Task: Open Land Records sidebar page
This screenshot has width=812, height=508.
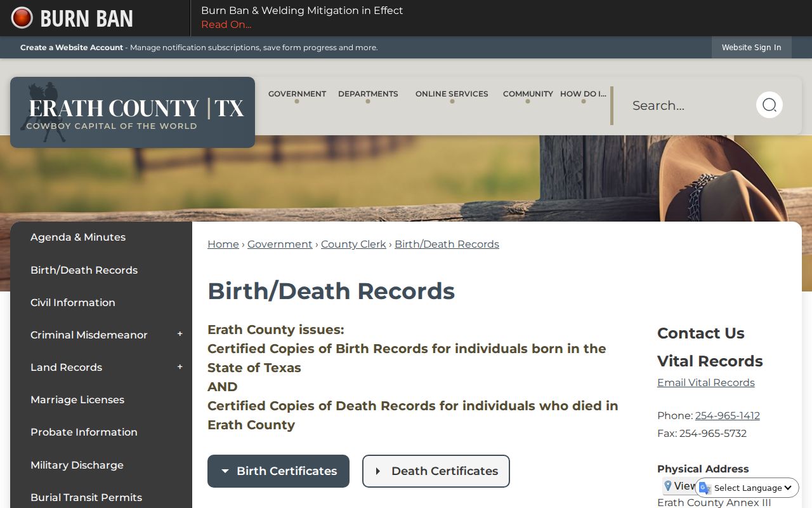Action: point(66,367)
